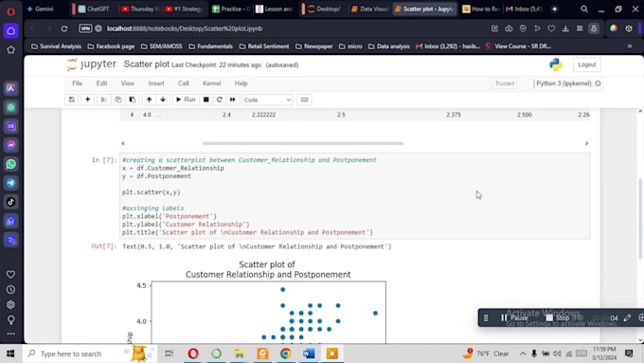644x363 pixels.
Task: Switch to the Gemini tab
Action: [x=40, y=9]
